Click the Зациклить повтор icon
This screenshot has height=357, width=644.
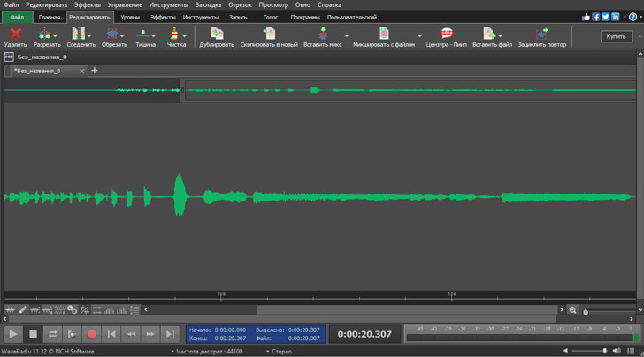click(540, 35)
